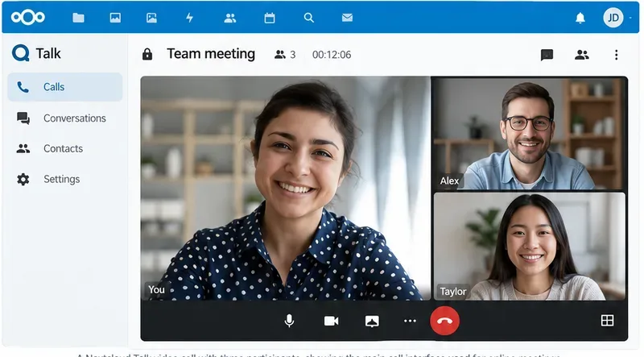Screen dimensions: 644x357
Task: Open the three-dot conversation menu in header
Action: 616,55
